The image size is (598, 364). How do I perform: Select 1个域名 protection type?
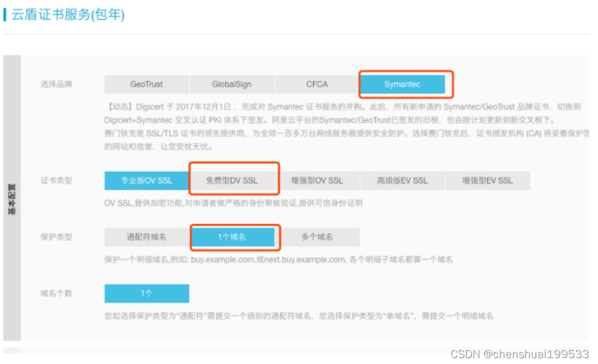click(x=232, y=237)
